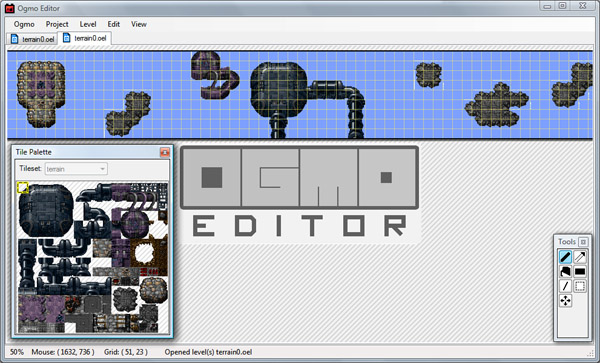
Task: Click the Mouse coordinates readout in status bar
Action: (x=63, y=352)
